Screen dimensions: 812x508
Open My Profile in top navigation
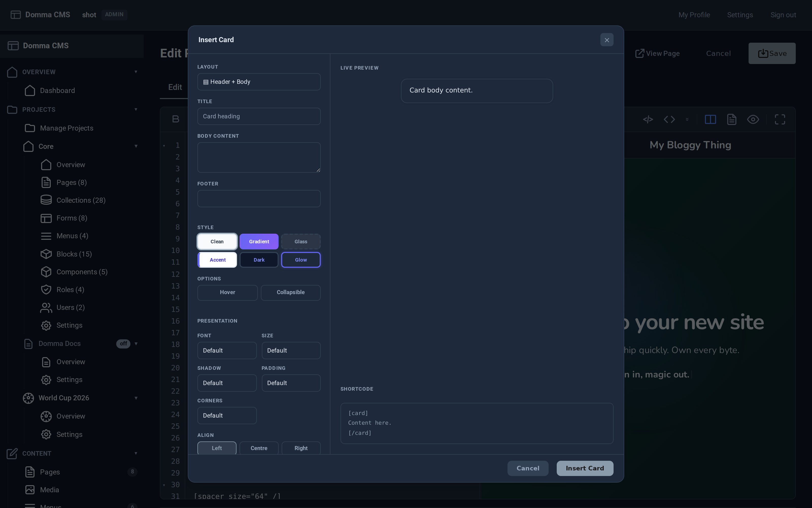click(694, 15)
